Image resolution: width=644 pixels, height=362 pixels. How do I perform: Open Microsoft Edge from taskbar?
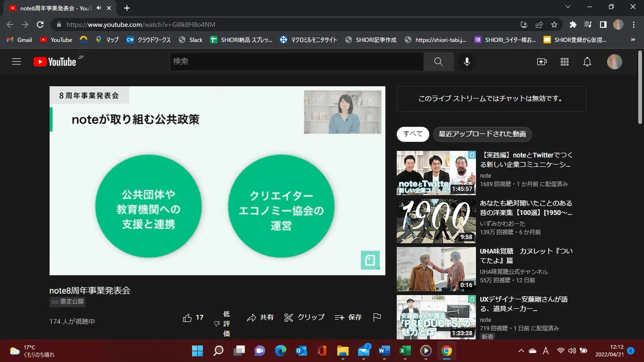tap(281, 351)
